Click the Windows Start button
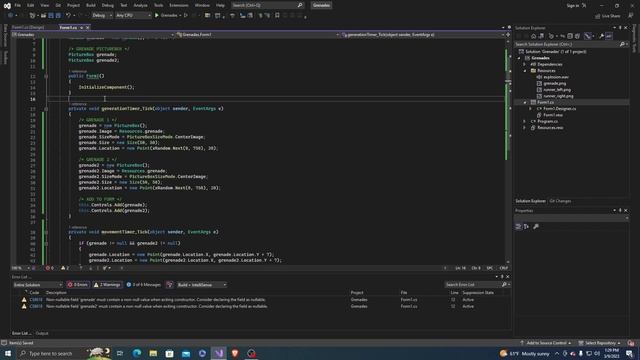Viewport: 640px width, 360px height. click(x=8, y=353)
